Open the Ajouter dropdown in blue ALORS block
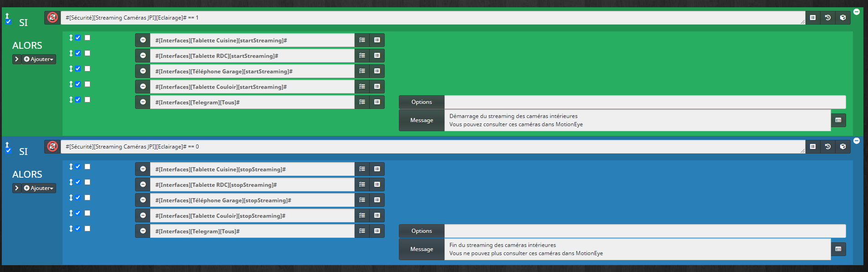Image resolution: width=868 pixels, height=272 pixels. pyautogui.click(x=39, y=188)
